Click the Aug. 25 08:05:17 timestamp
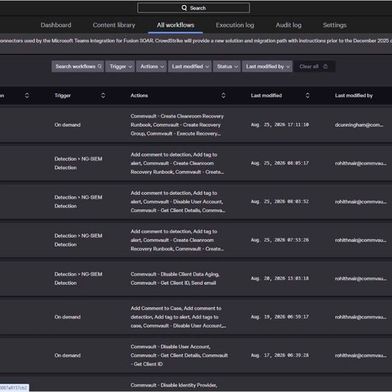The width and height of the screenshot is (392, 392). click(x=280, y=163)
